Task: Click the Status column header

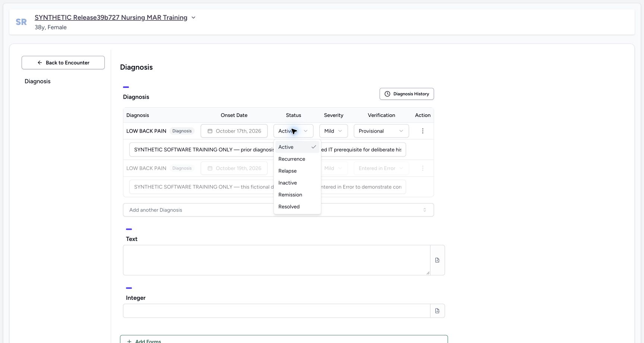Action: pos(293,115)
